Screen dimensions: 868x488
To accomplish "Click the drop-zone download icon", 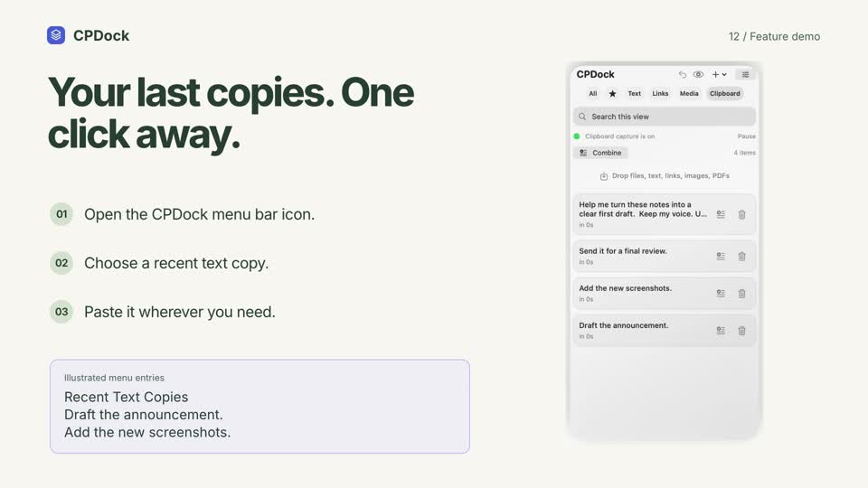I will point(604,176).
